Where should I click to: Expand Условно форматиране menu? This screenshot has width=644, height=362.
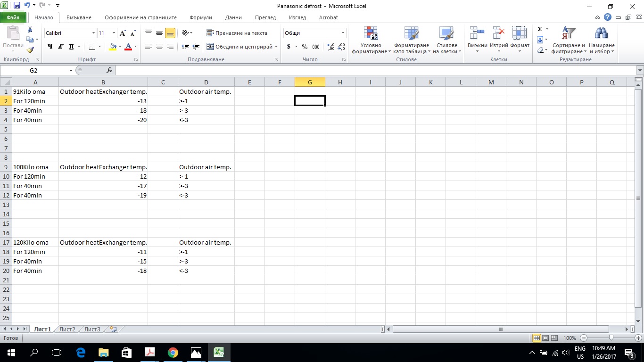coord(371,40)
